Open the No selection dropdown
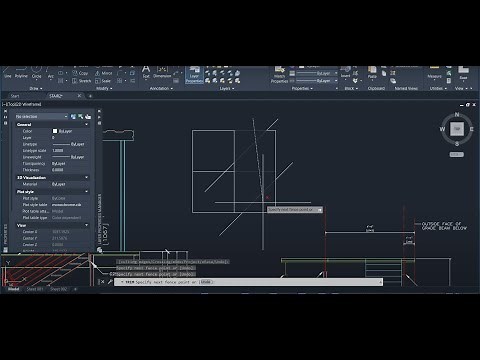Image resolution: width=480 pixels, height=360 pixels. [x=41, y=116]
